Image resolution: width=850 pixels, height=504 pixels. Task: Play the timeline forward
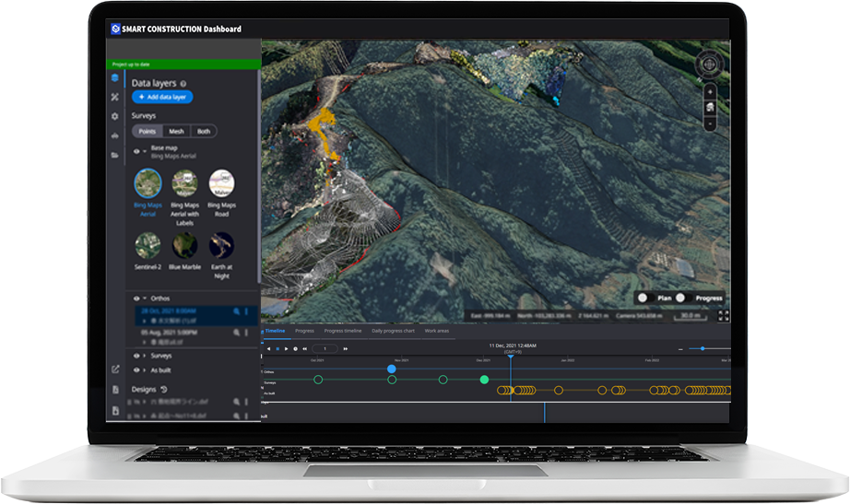[286, 349]
